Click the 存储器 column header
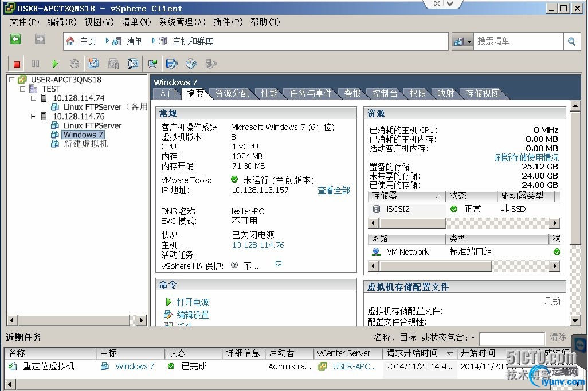Image resolution: width=588 pixels, height=391 pixels. [406, 196]
